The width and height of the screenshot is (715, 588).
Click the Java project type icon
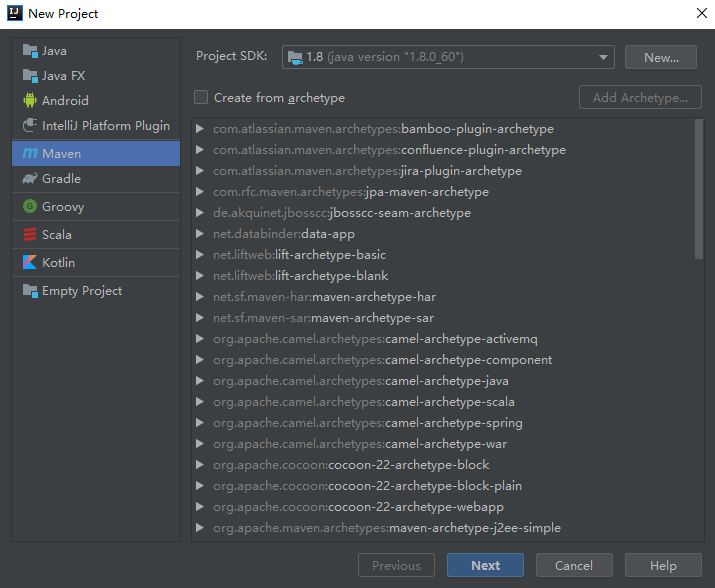[x=30, y=51]
